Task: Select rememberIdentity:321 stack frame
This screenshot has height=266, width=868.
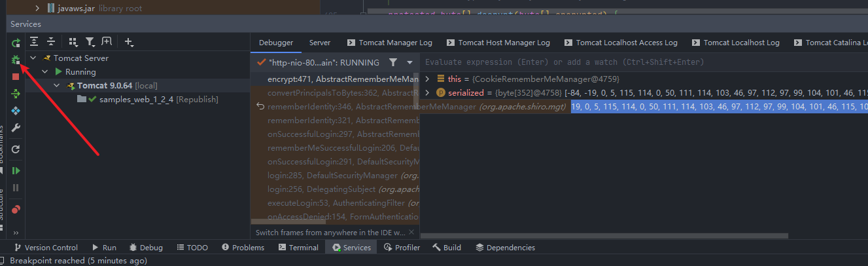Action: [336, 120]
